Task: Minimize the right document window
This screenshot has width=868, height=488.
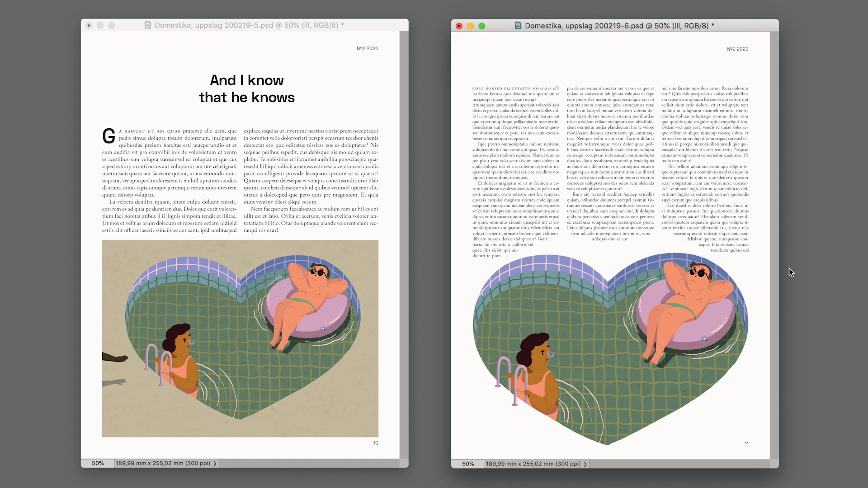Action: coord(470,26)
